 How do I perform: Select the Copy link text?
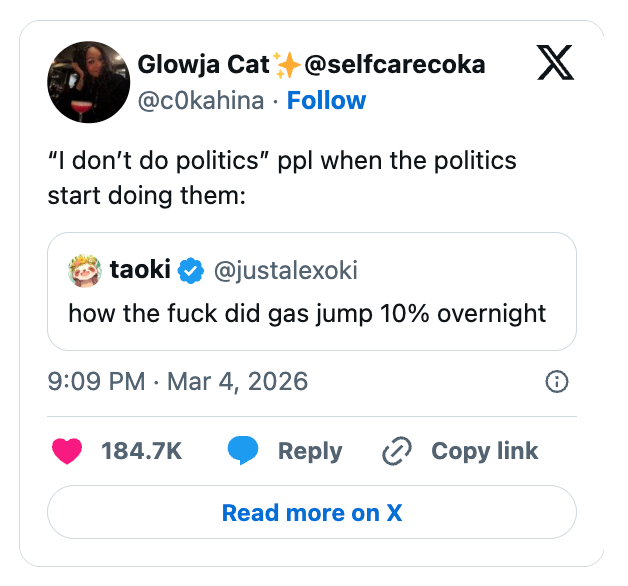(484, 451)
